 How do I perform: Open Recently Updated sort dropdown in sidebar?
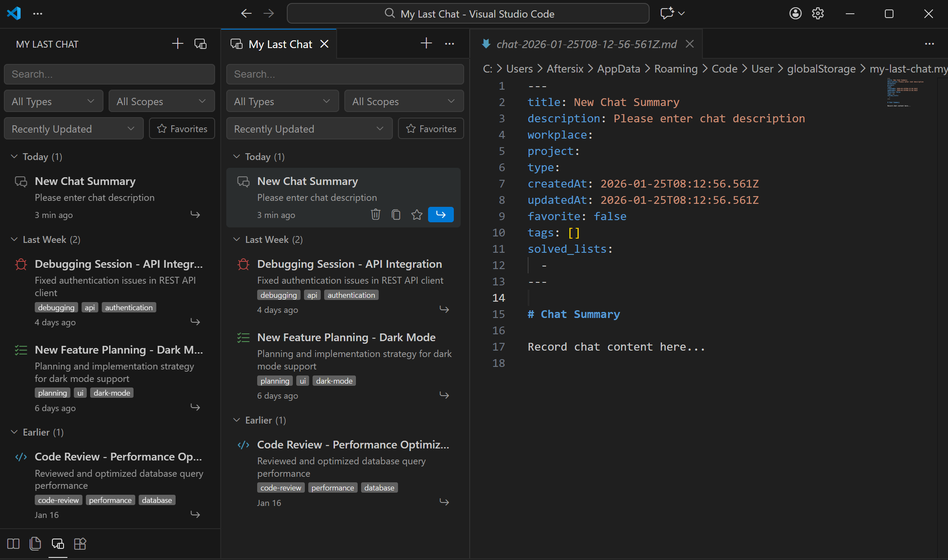73,129
